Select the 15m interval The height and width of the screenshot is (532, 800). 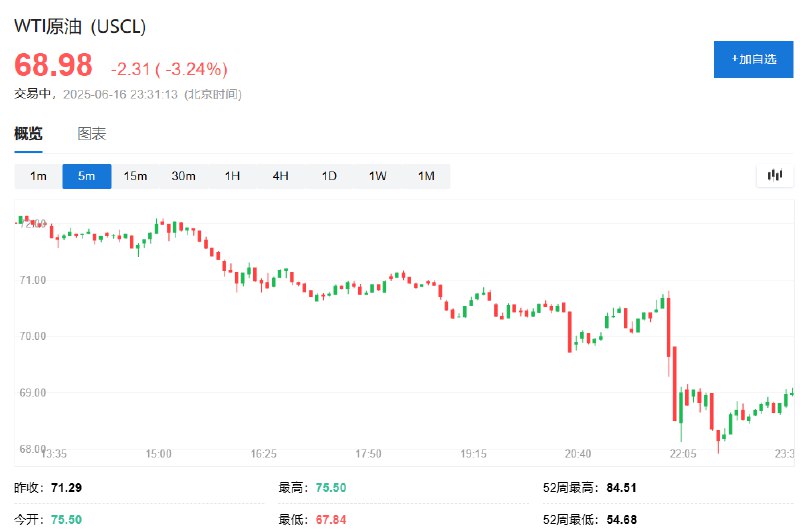pyautogui.click(x=135, y=176)
